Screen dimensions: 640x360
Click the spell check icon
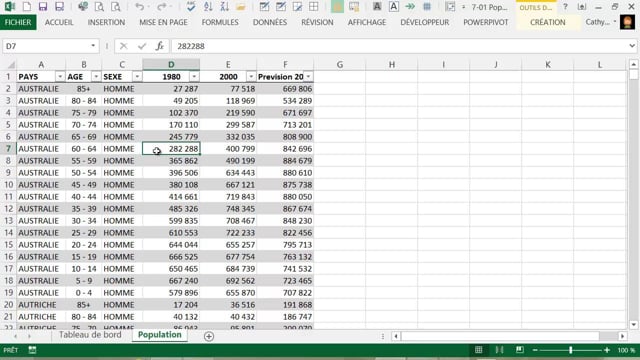(191, 7)
